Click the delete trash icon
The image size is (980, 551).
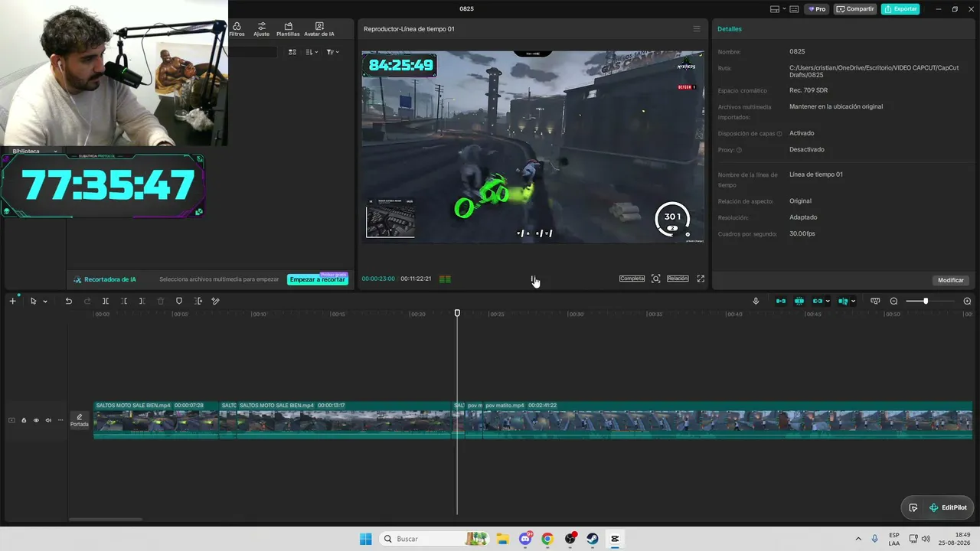click(161, 301)
